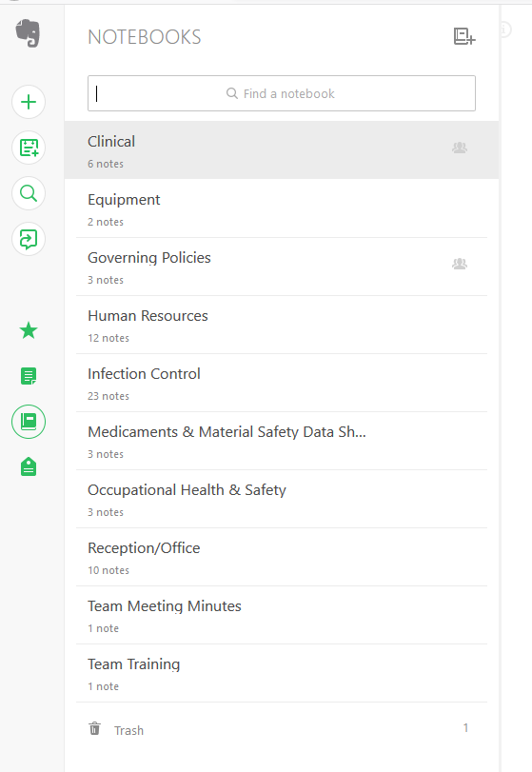Open the Notes list icon
This screenshot has width=532, height=772.
[29, 376]
